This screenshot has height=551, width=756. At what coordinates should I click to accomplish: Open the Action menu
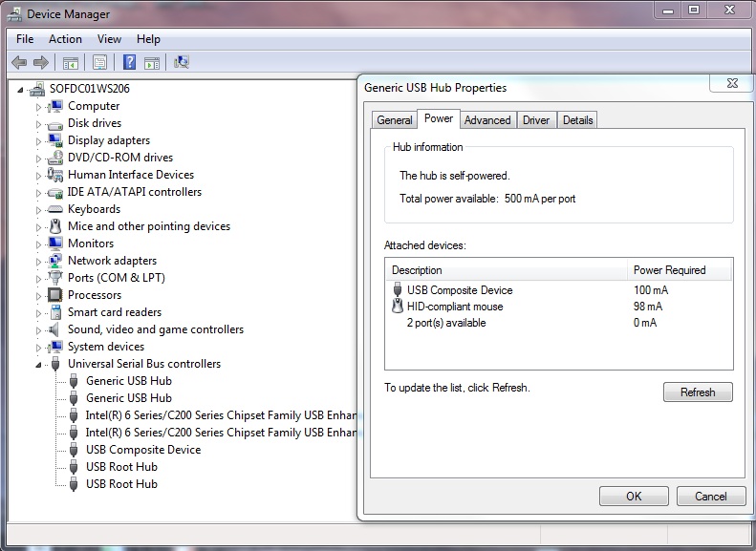[x=65, y=39]
